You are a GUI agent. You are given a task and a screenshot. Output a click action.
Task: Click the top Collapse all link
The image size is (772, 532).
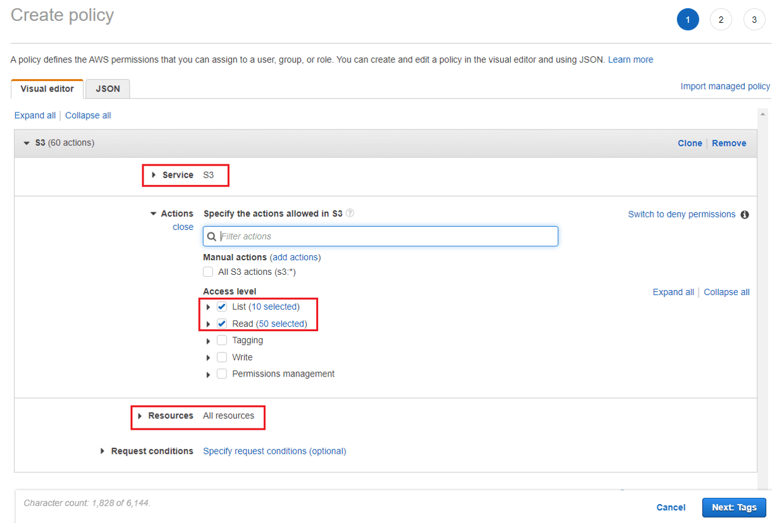pyautogui.click(x=88, y=115)
